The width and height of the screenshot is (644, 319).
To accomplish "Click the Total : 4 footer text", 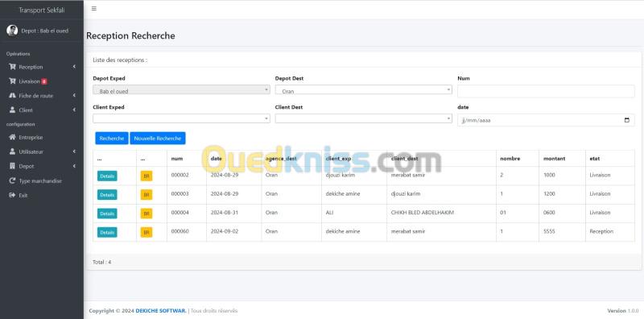I will (x=102, y=262).
